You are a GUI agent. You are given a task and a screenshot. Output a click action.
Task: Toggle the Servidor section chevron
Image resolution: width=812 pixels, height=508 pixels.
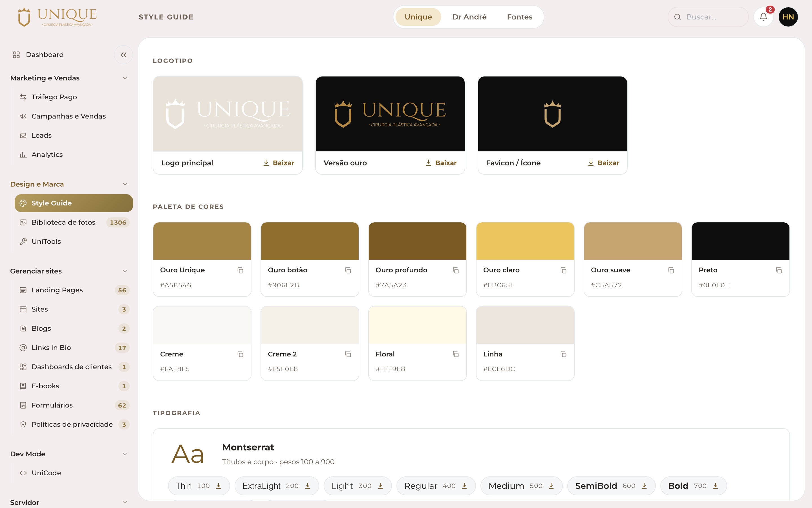click(x=125, y=502)
